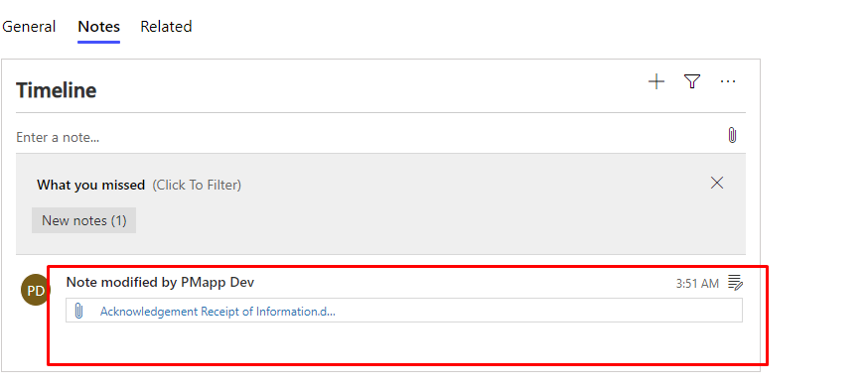The height and width of the screenshot is (387, 868).
Task: Click empty space inside the attachment box
Action: point(537,311)
